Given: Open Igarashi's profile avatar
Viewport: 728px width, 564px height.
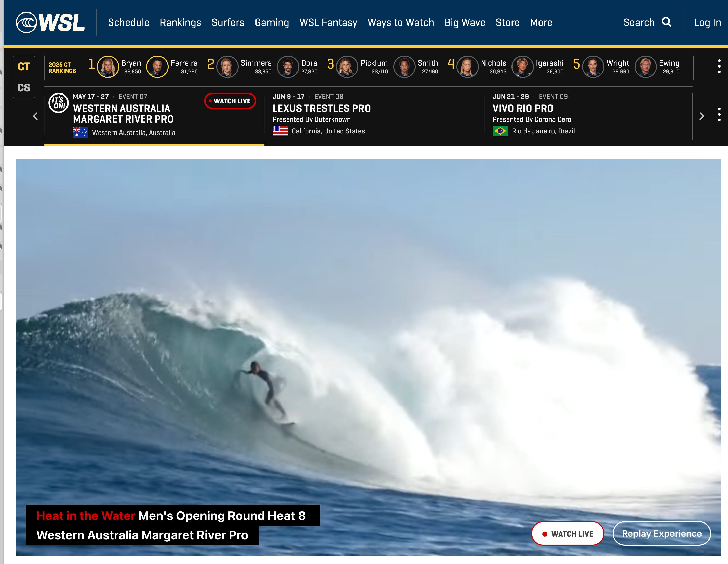Looking at the screenshot, I should (522, 66).
